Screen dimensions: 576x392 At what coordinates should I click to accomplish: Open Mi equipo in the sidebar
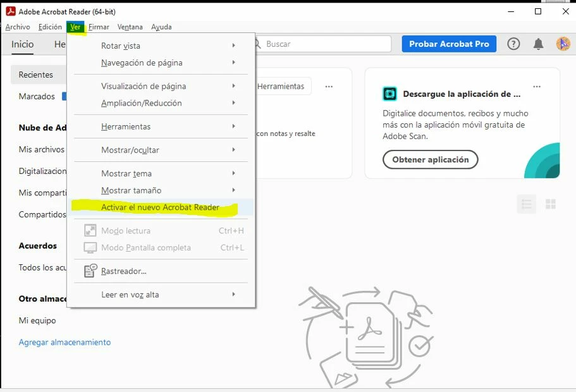coord(37,321)
